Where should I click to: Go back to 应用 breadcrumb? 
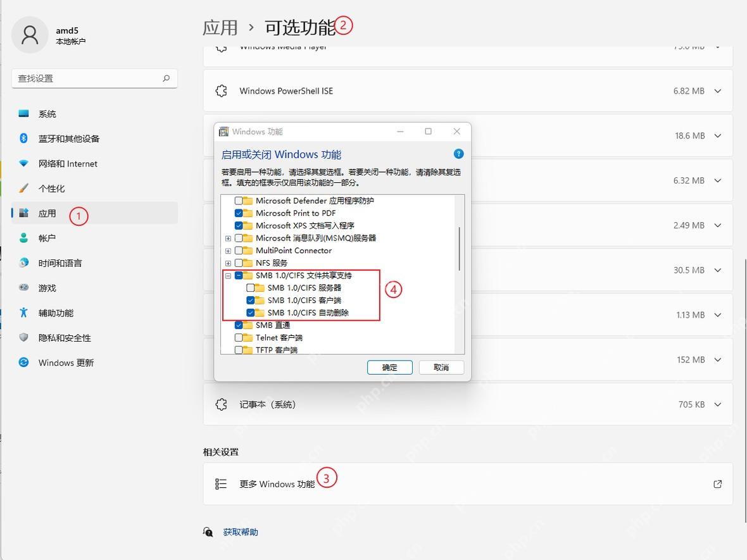click(220, 27)
